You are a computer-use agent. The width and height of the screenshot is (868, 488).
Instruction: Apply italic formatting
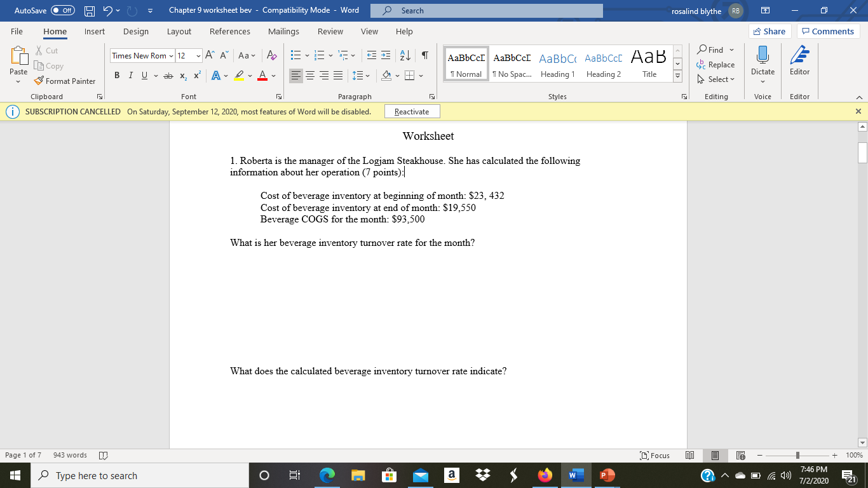point(130,75)
